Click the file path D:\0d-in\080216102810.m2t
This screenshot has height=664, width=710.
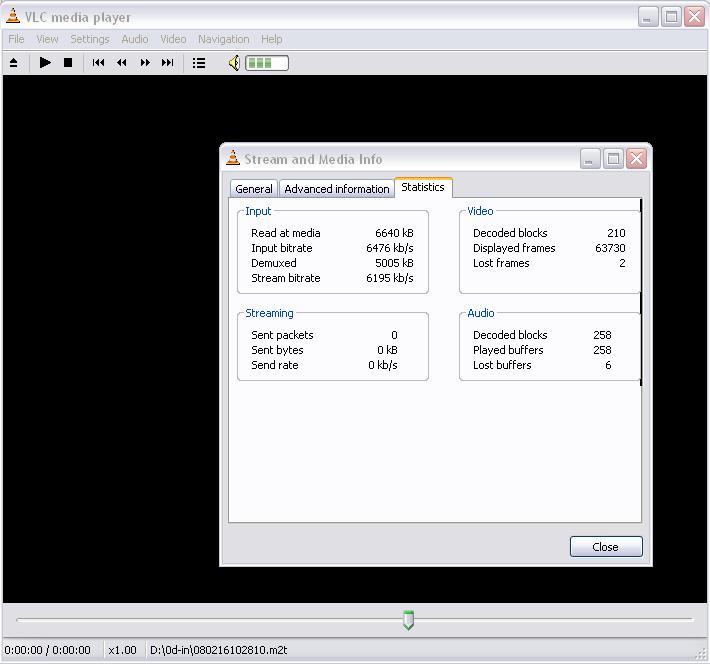pyautogui.click(x=218, y=650)
